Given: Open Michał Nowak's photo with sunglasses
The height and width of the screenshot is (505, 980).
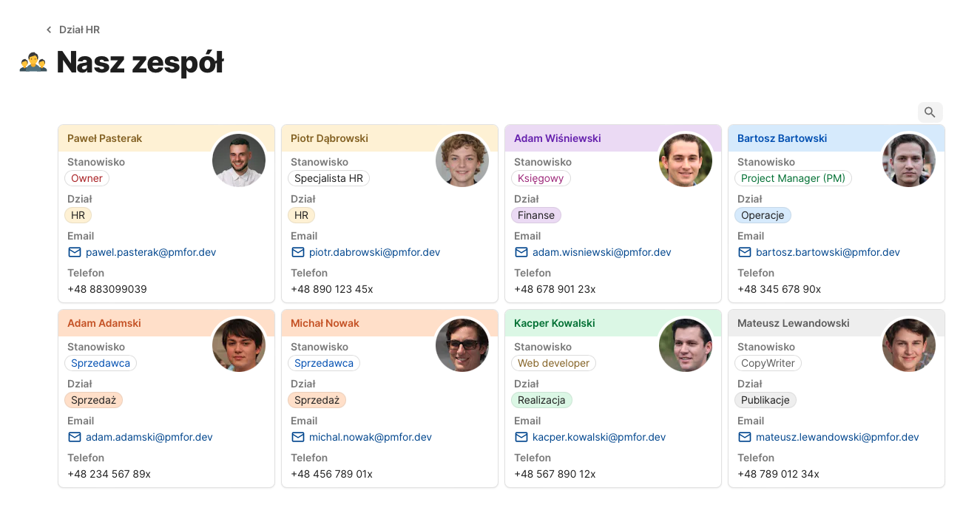Looking at the screenshot, I should coord(462,345).
